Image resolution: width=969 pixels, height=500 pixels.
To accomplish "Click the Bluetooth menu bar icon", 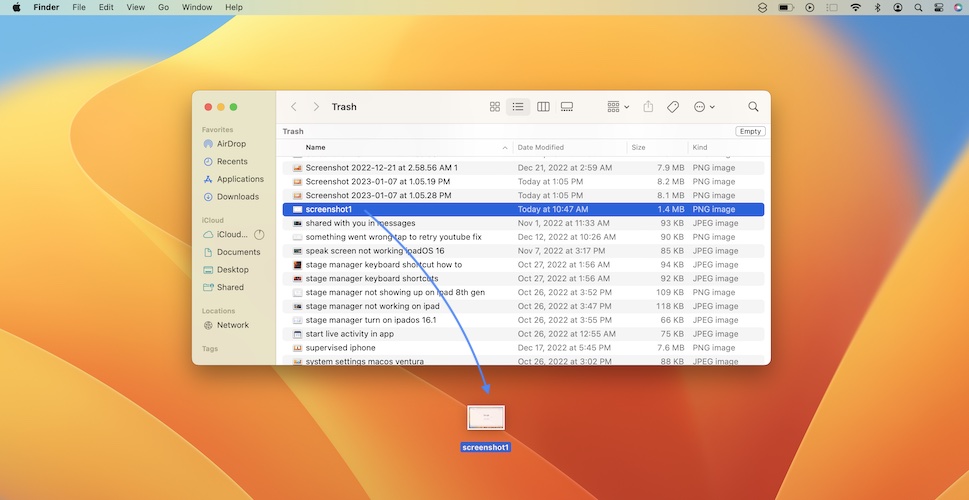I will 877,7.
